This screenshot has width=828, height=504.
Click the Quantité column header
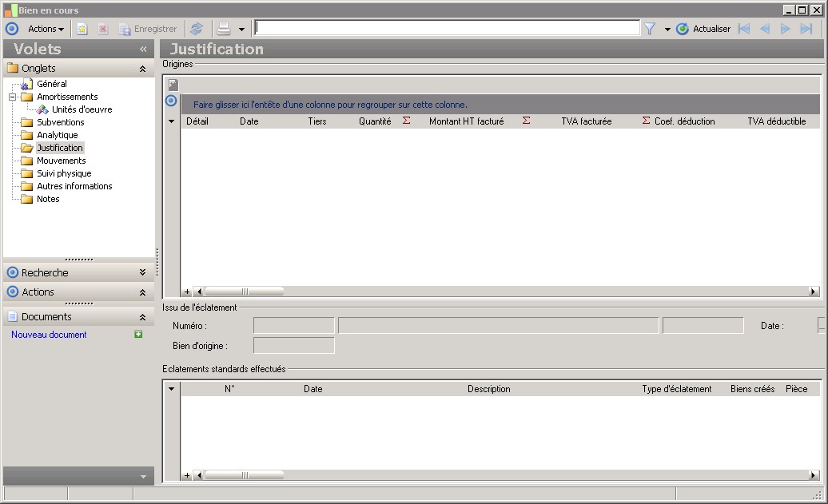[x=375, y=121]
